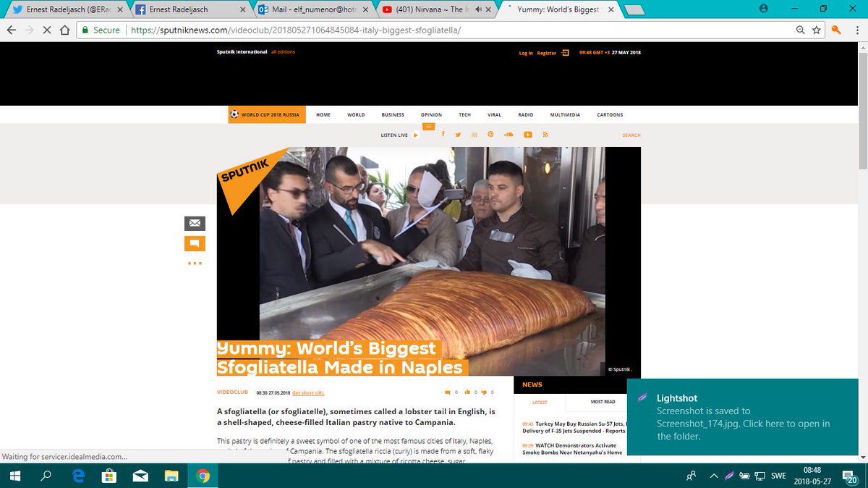This screenshot has width=868, height=488.
Task: Expand more sharing options three dots
Action: (195, 264)
